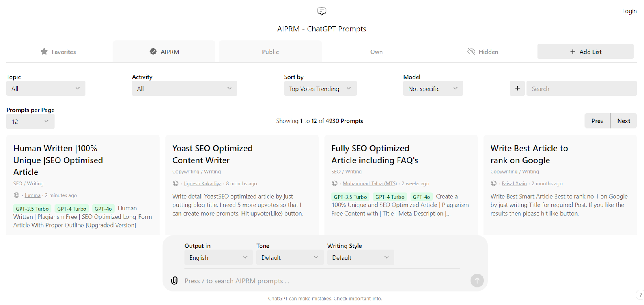Click 'SEO / Writing' under Human Written card
This screenshot has height=305, width=644.
(x=28, y=183)
